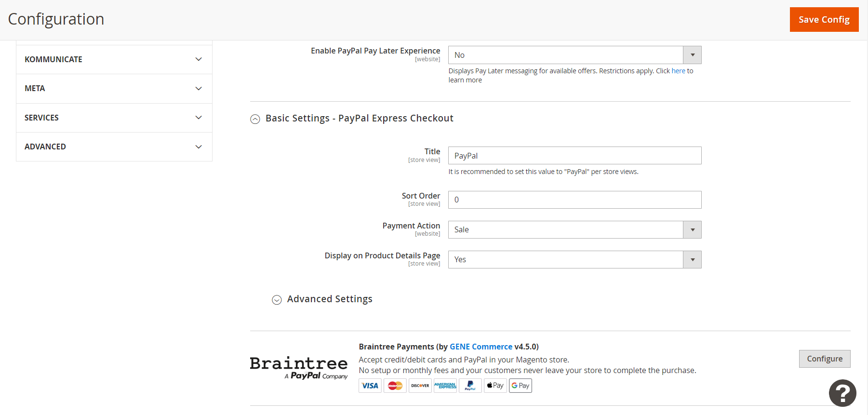The image size is (868, 415).
Task: Click the Visa card icon
Action: [370, 386]
